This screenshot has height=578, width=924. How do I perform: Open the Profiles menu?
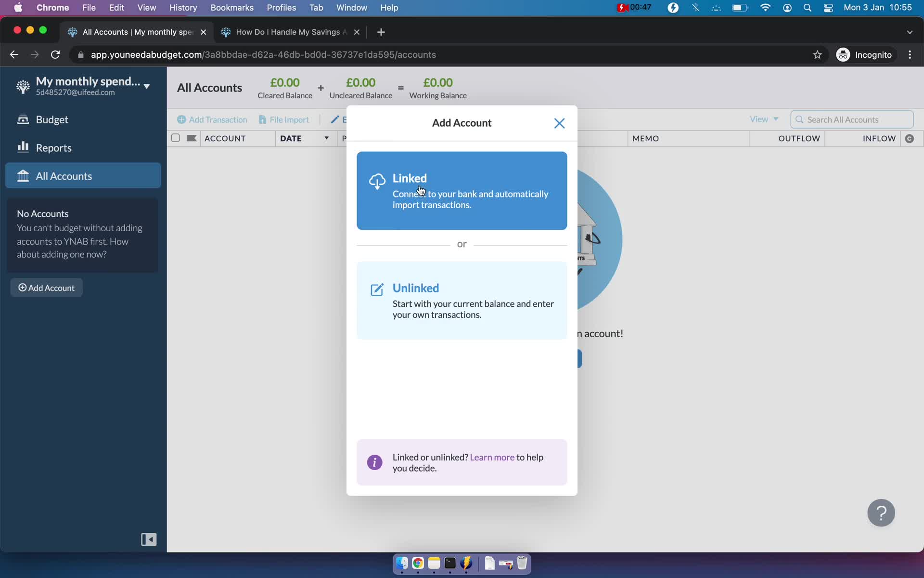[282, 7]
